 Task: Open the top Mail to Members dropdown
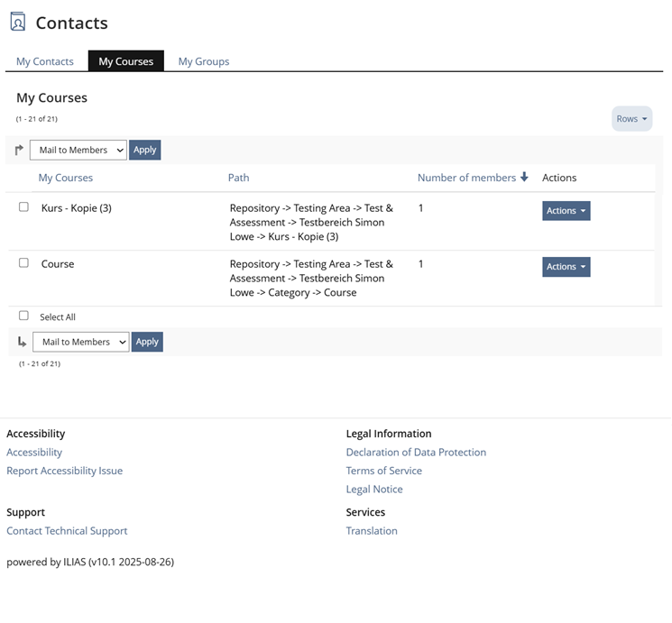tap(78, 151)
